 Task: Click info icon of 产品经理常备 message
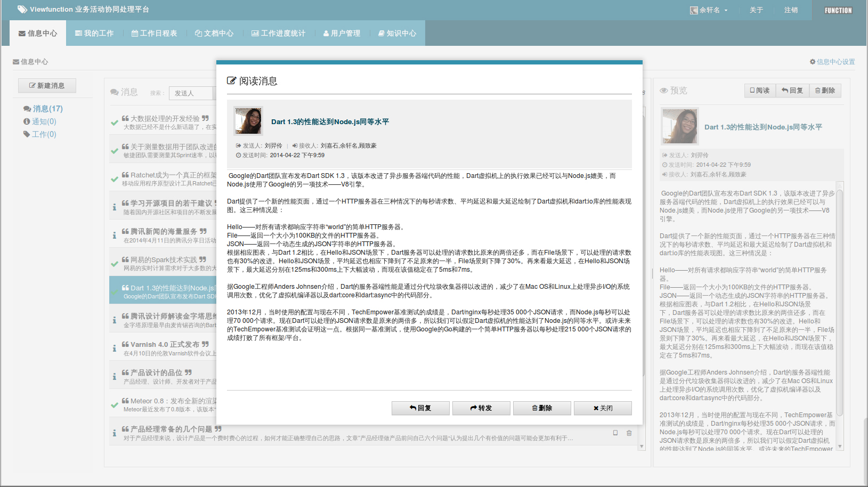coord(115,433)
